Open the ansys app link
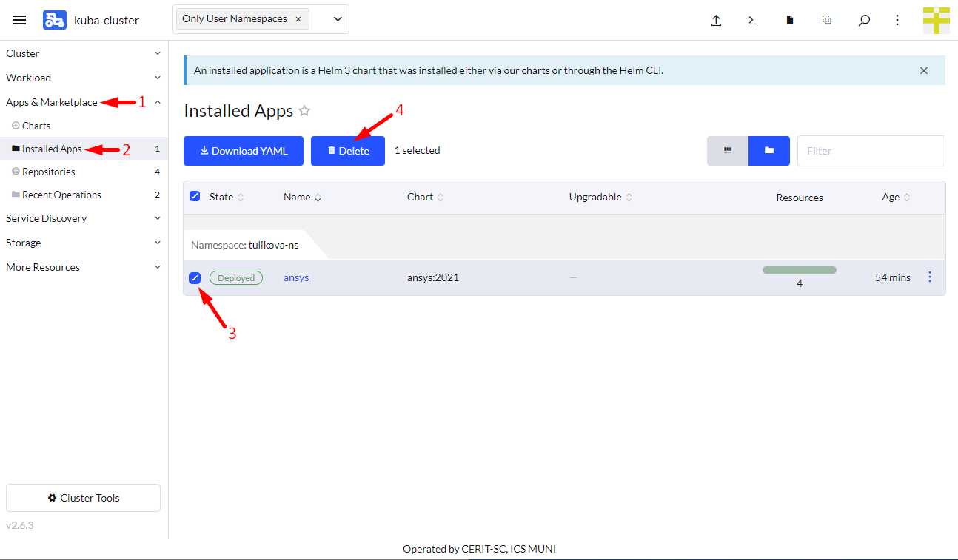This screenshot has height=560, width=958. pyautogui.click(x=296, y=277)
